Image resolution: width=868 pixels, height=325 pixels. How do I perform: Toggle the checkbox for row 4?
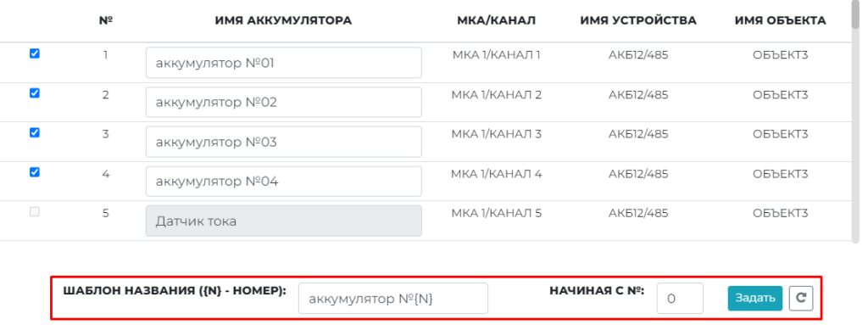[34, 172]
